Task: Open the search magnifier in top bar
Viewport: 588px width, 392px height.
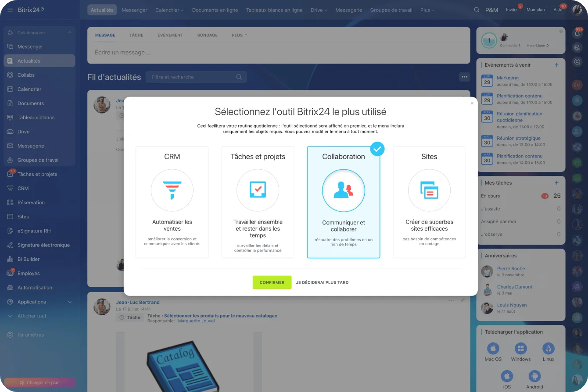Action: click(x=477, y=10)
